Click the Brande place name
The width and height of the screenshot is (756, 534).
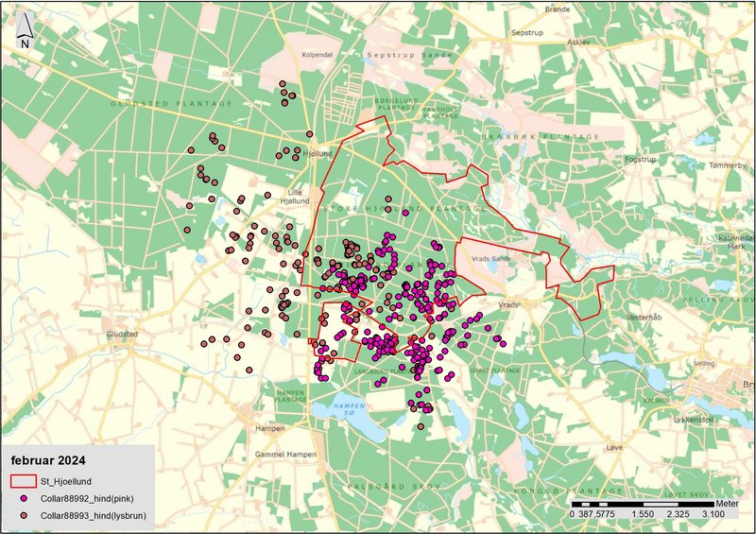click(x=558, y=8)
